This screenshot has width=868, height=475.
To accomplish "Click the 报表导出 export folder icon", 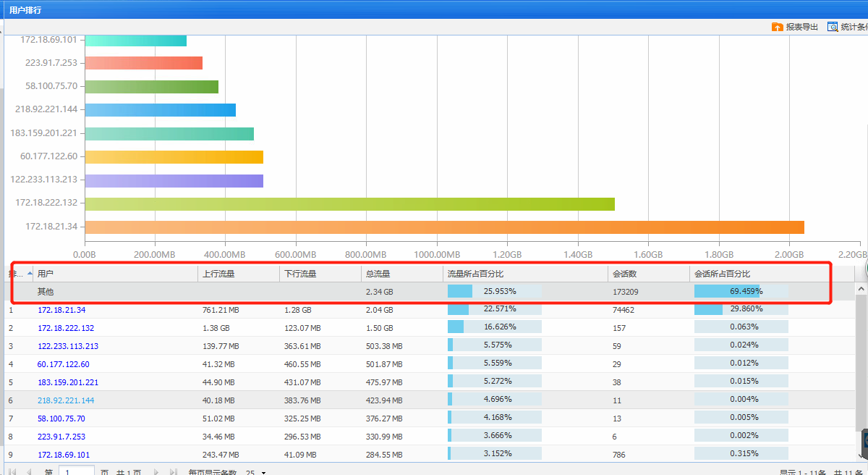I will (778, 27).
